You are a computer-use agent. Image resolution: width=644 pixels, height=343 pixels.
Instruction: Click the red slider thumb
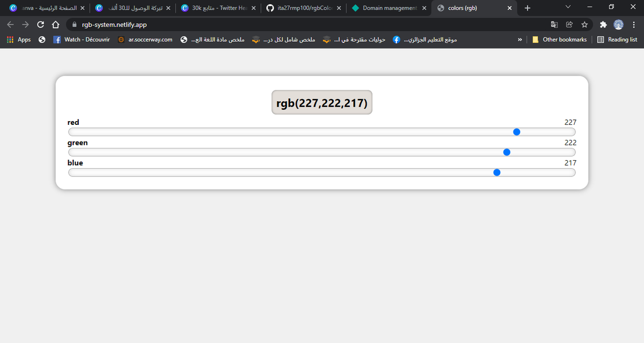coord(517,132)
